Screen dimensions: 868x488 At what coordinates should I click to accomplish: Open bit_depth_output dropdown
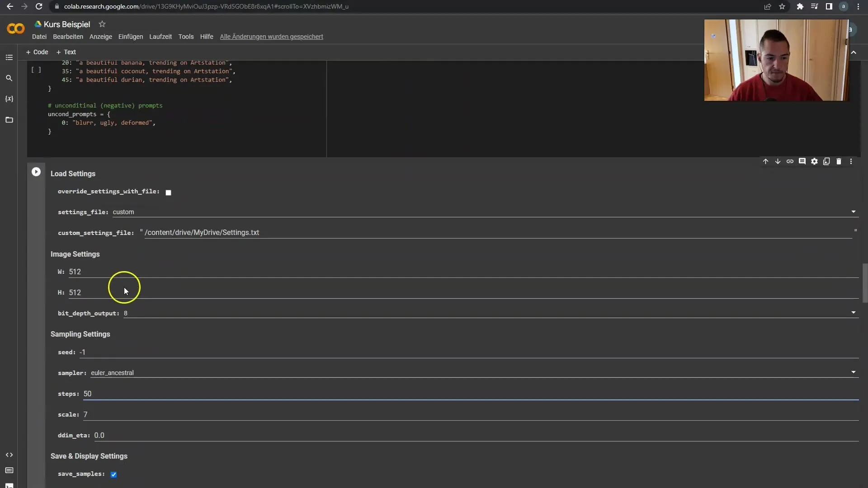pos(491,313)
